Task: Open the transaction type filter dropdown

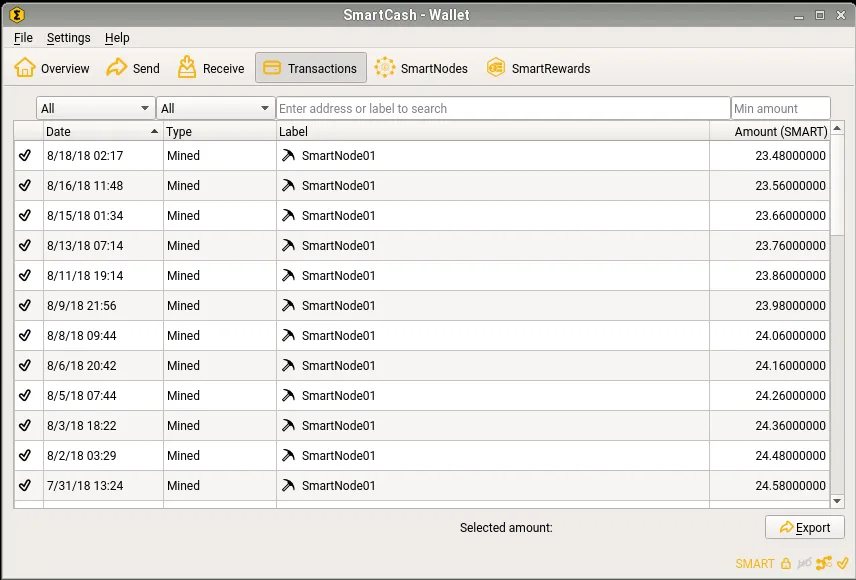Action: click(x=215, y=108)
